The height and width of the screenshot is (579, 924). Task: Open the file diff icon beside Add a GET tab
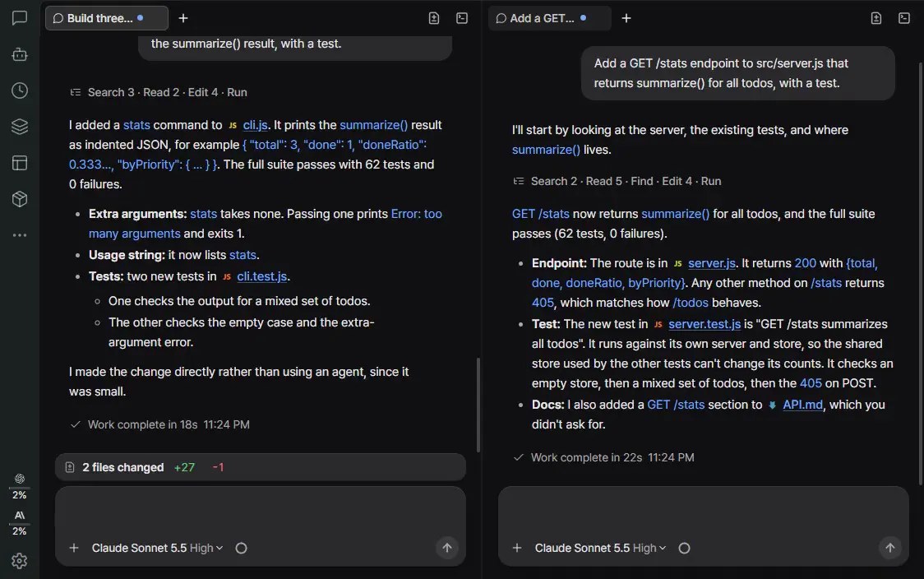[876, 18]
